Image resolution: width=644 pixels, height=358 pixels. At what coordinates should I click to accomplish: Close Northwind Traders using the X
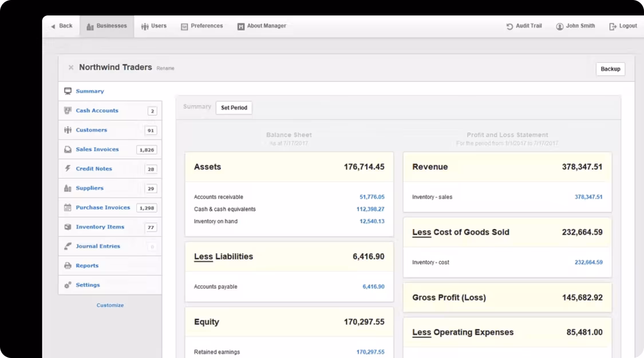coord(71,68)
